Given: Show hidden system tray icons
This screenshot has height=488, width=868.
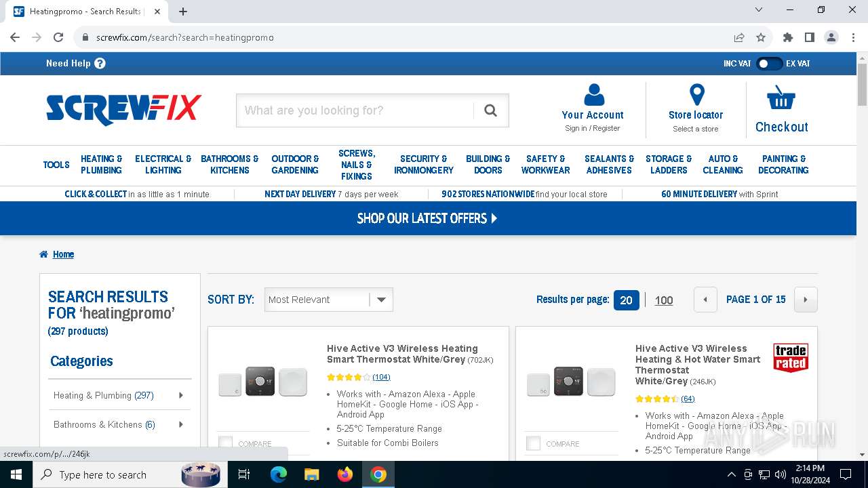Looking at the screenshot, I should point(731,474).
